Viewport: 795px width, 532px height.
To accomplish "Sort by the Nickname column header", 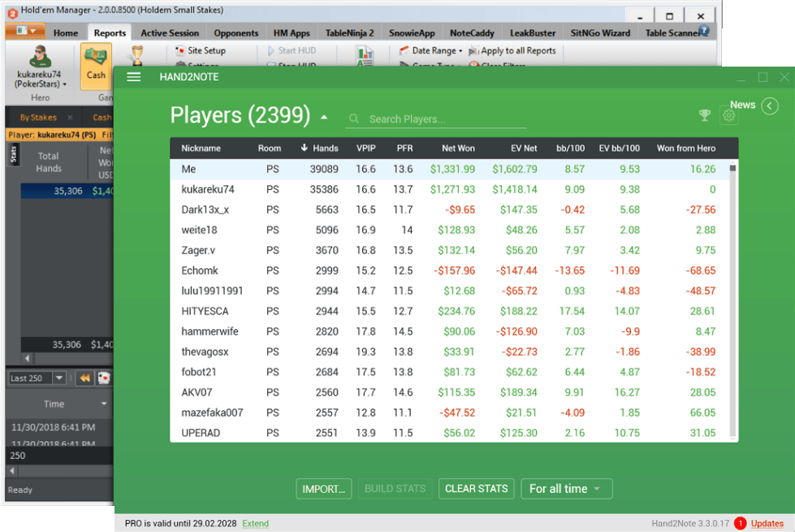I will pos(201,148).
